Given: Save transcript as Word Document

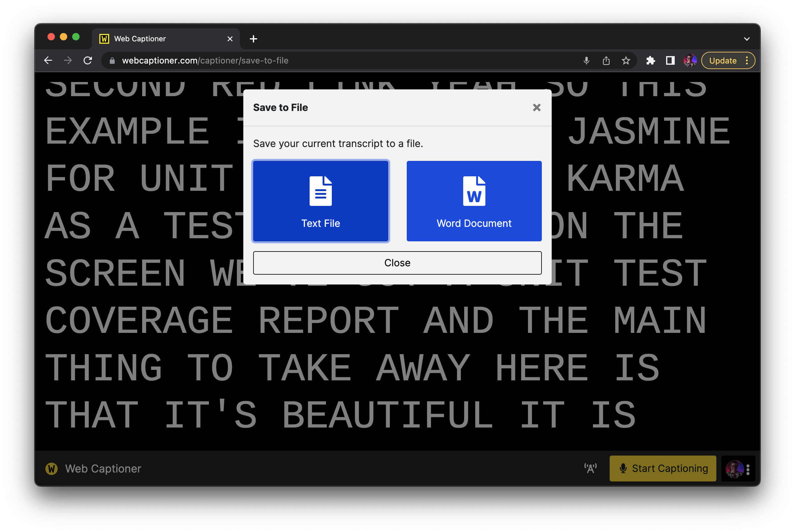Looking at the screenshot, I should coord(474,201).
